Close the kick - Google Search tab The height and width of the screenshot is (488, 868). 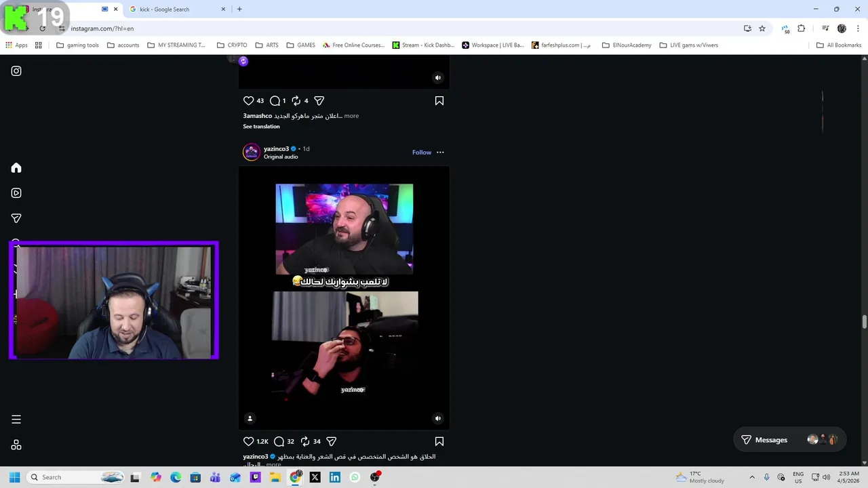pos(224,9)
